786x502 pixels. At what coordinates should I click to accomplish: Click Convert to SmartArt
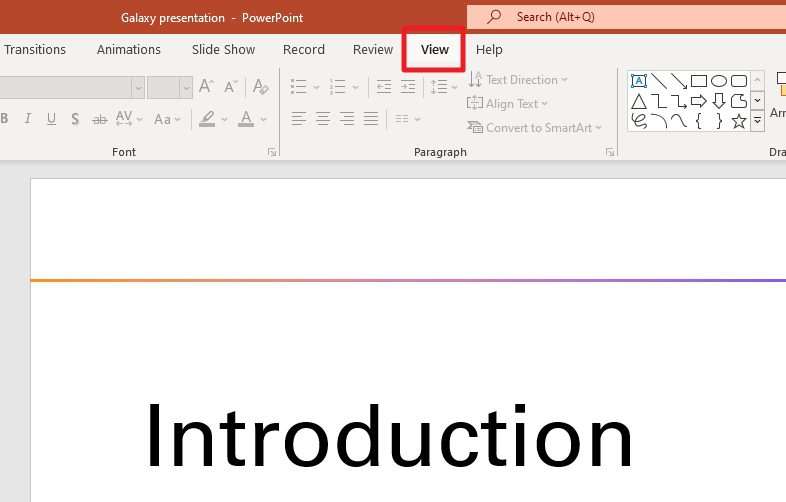click(x=534, y=128)
